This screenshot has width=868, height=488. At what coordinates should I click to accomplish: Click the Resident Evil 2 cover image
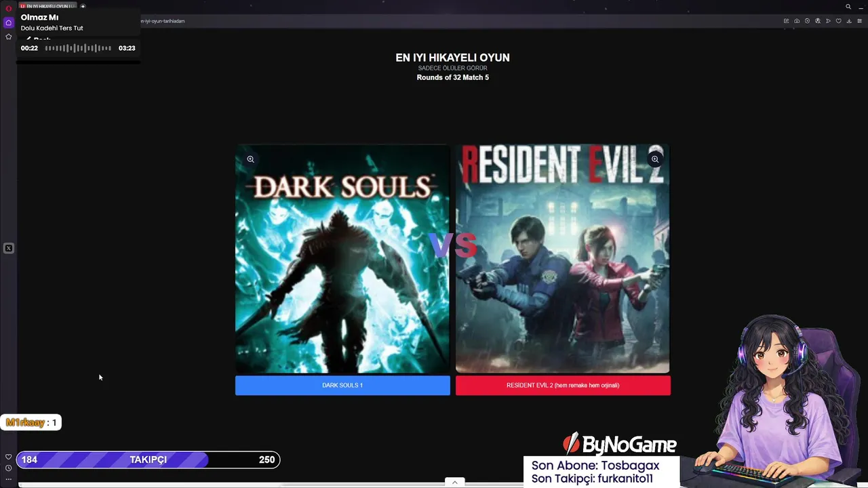[x=563, y=258]
